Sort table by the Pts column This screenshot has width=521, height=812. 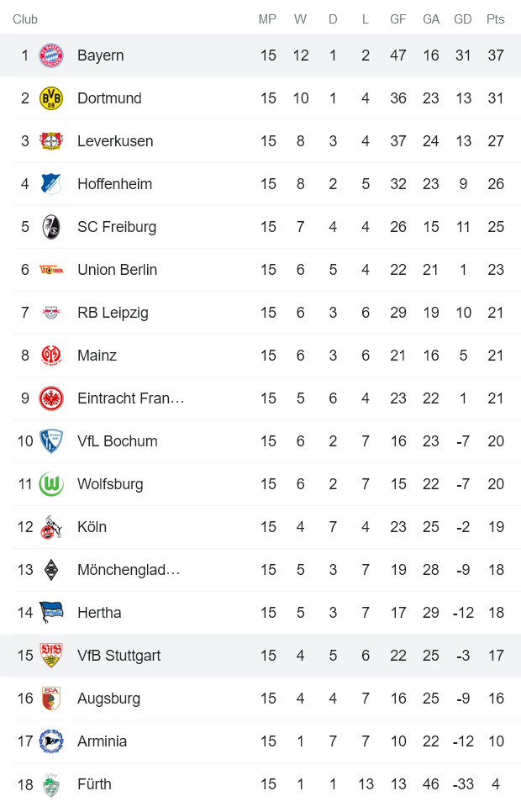[496, 18]
